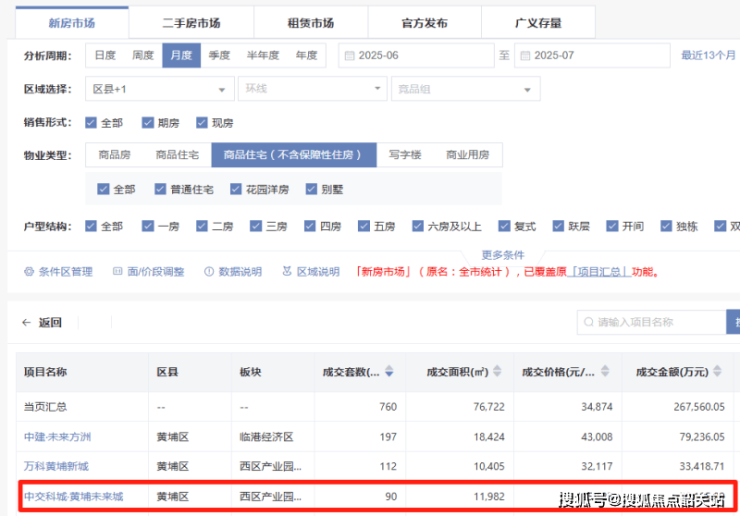Expand 更多条件 filters

tap(503, 255)
